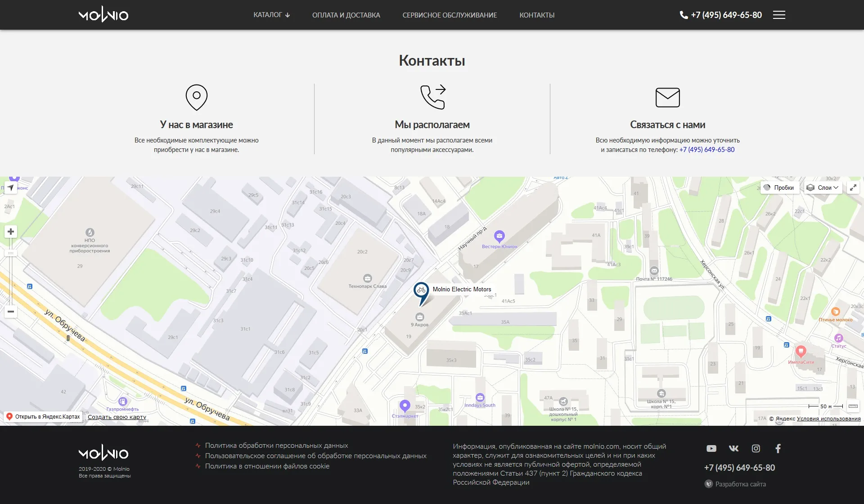
Task: Open the VK social icon in footer
Action: point(733,448)
